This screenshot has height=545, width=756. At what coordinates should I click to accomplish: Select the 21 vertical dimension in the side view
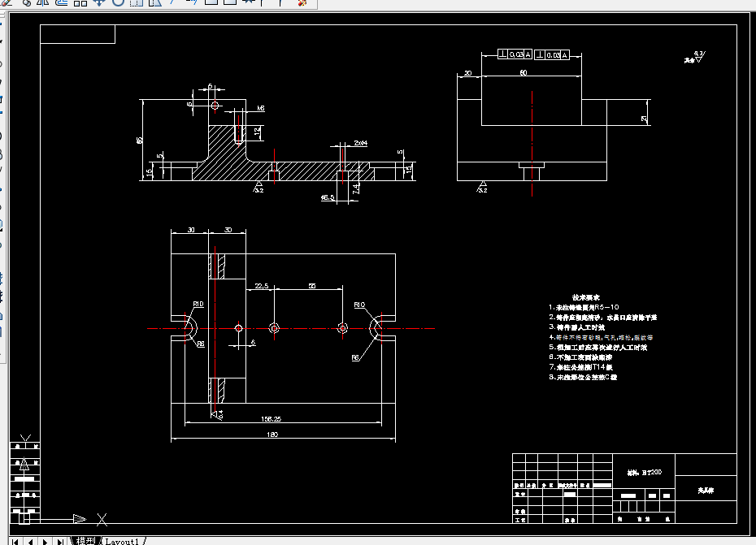coord(644,119)
